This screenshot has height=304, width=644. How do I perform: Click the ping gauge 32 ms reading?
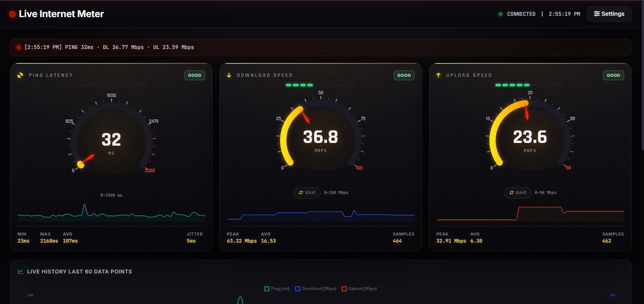(111, 140)
